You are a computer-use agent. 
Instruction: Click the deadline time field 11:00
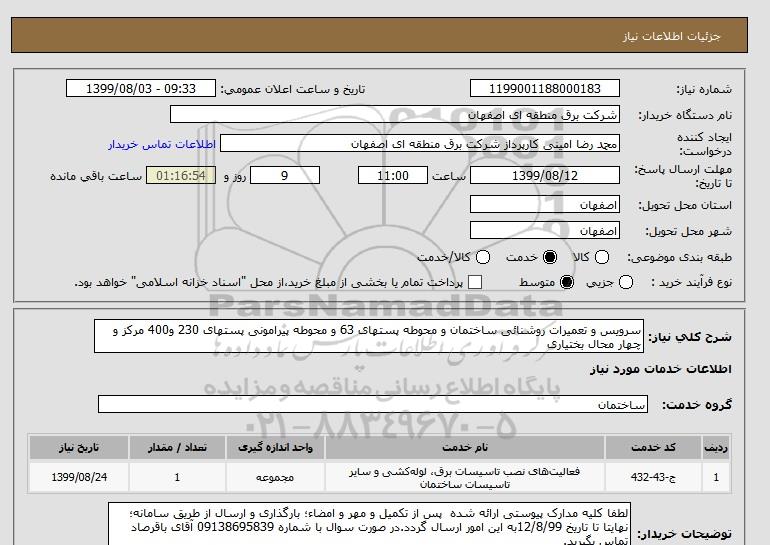pos(393,175)
